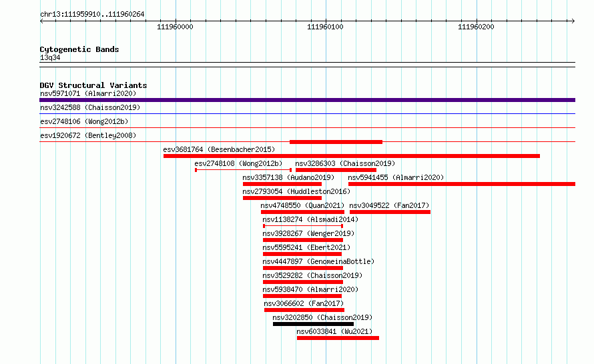Click ruler position label 111960100
The width and height of the screenshot is (594, 364).
(326, 27)
